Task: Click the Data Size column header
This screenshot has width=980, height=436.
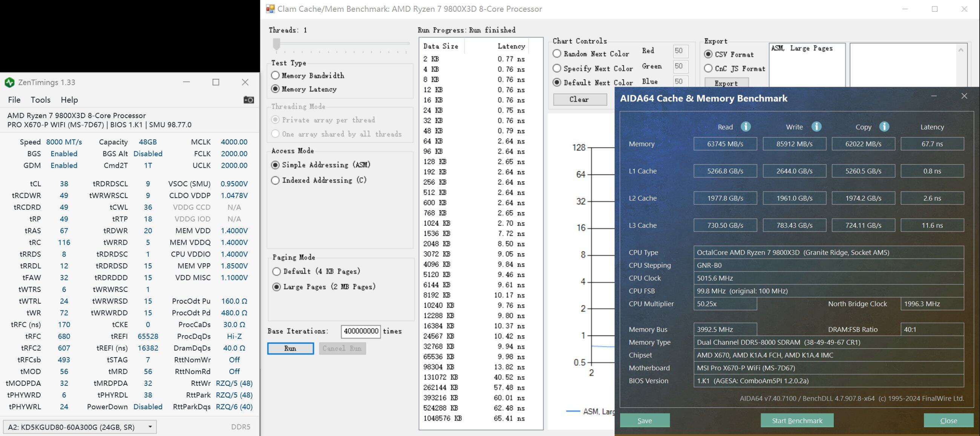Action: 441,46
